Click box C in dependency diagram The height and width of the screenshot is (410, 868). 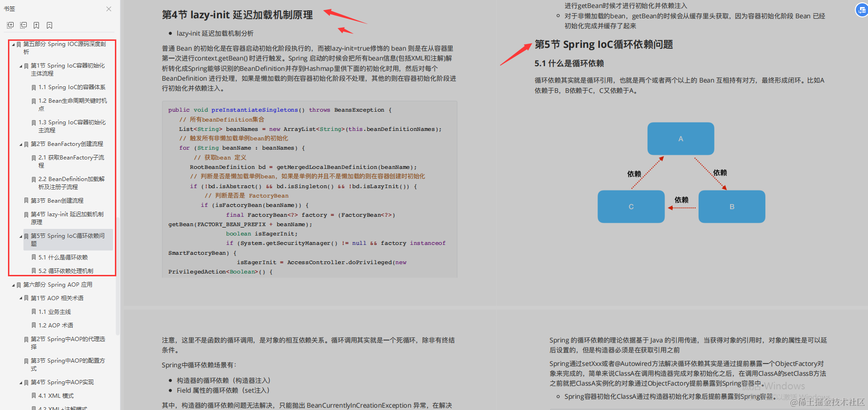click(631, 206)
